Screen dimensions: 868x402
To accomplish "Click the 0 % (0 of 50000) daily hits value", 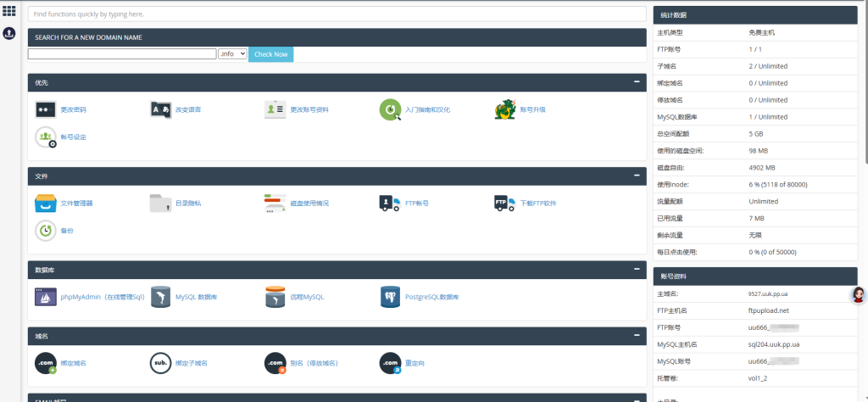I will pos(772,252).
